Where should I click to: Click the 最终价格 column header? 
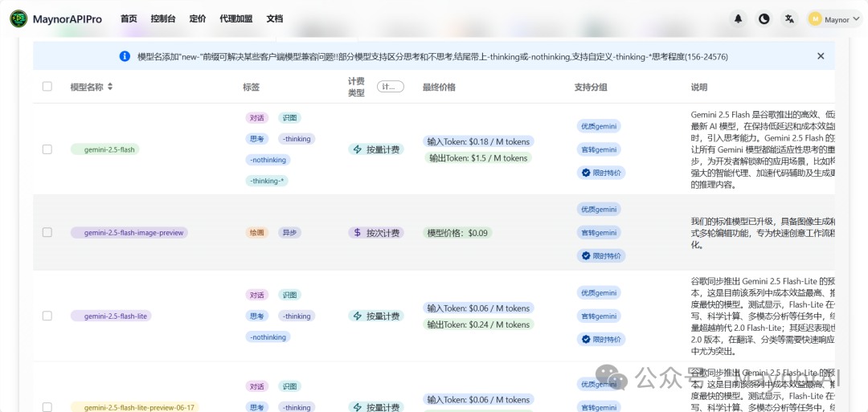coord(439,87)
